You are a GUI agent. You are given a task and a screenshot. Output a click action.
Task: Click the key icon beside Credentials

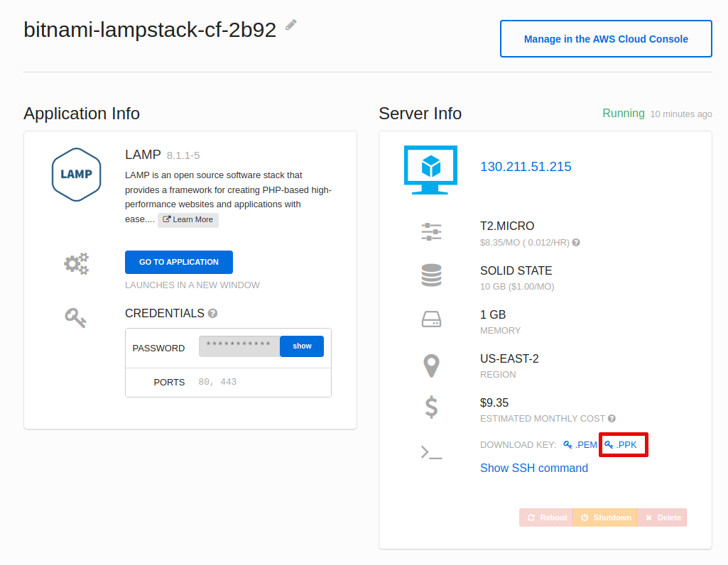(75, 318)
